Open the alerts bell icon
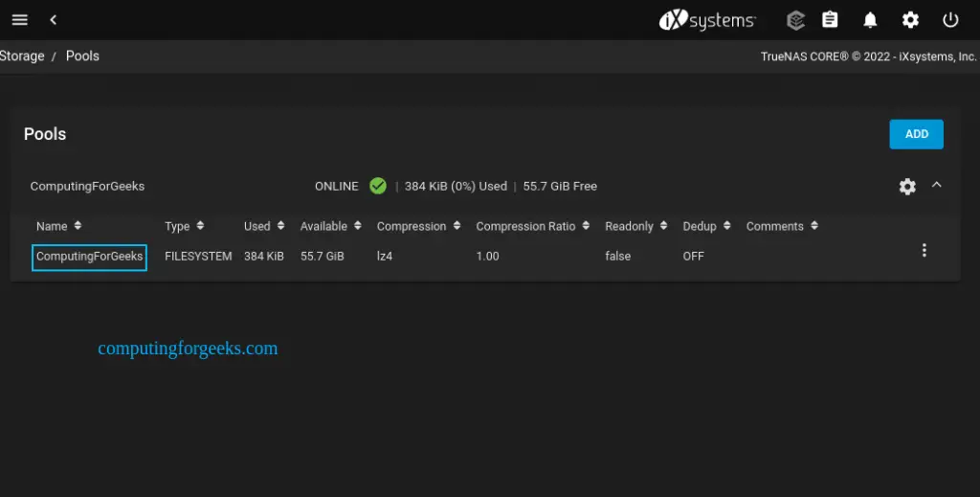The width and height of the screenshot is (980, 497). [x=870, y=20]
